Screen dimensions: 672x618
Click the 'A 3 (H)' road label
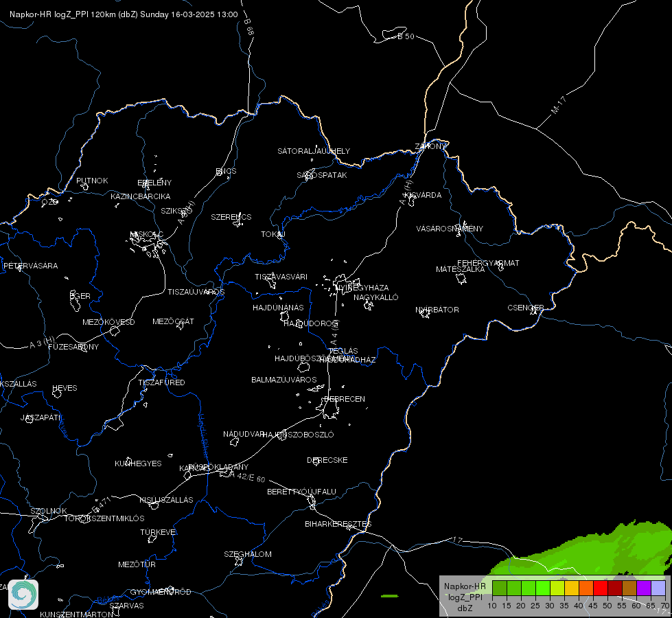[42, 343]
